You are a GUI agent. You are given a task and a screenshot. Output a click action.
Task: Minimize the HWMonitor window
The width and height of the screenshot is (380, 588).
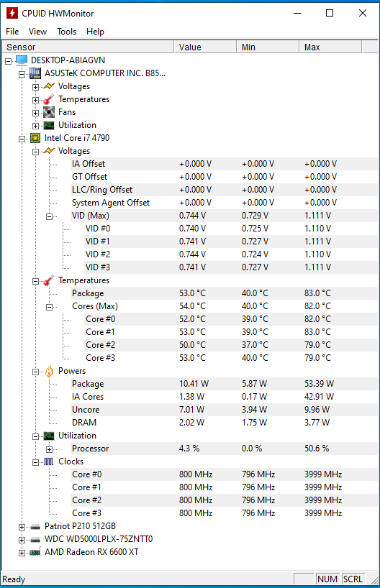[297, 13]
